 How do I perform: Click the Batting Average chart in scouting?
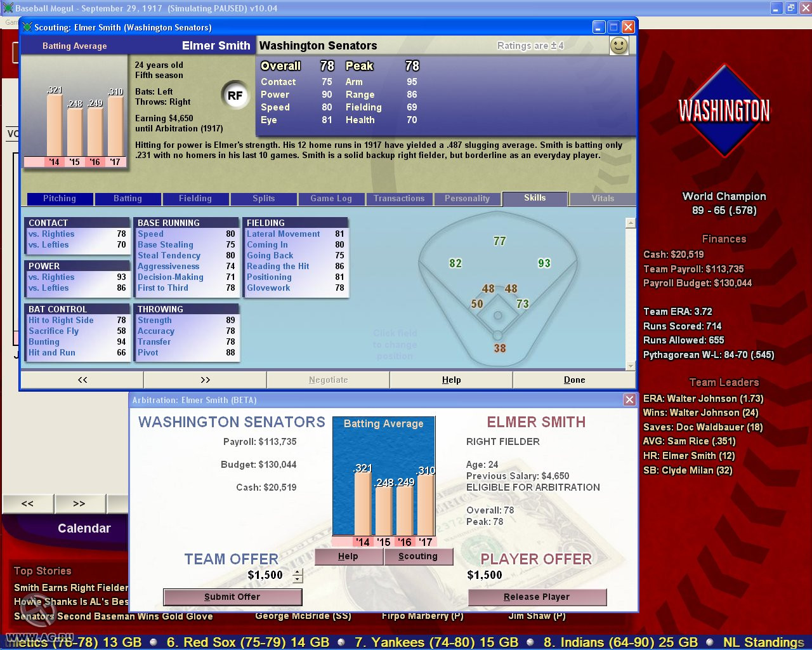[75, 112]
